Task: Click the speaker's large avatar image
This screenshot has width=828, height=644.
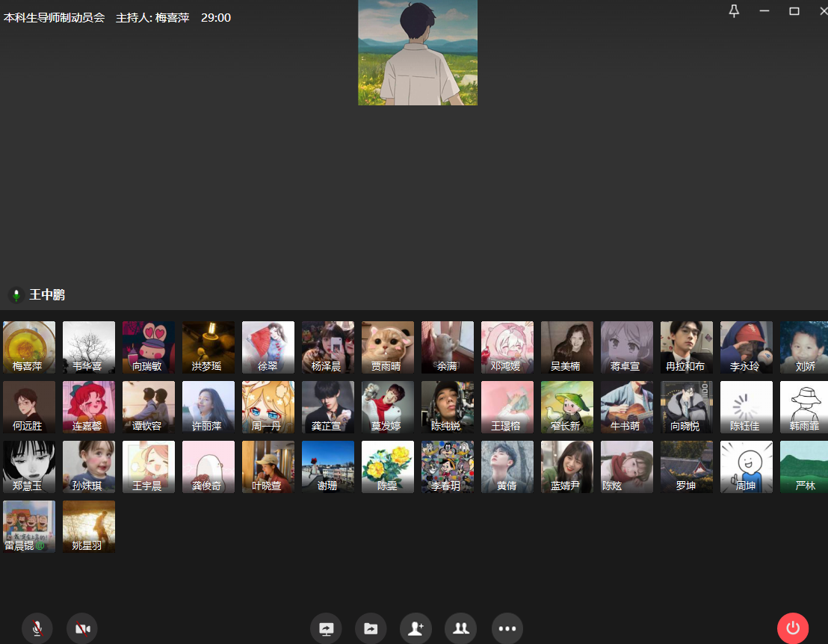Action: point(418,52)
